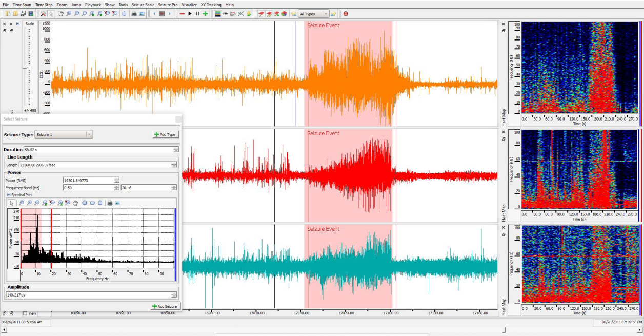Select the arrow pointer tool in main toolbar
Viewport: 644px width, 336px height.
coord(51,14)
